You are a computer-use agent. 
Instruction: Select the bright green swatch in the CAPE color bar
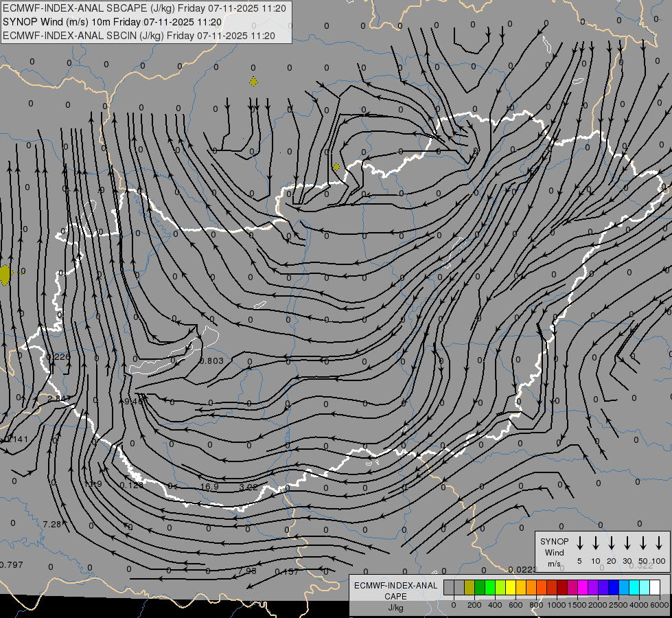point(490,587)
